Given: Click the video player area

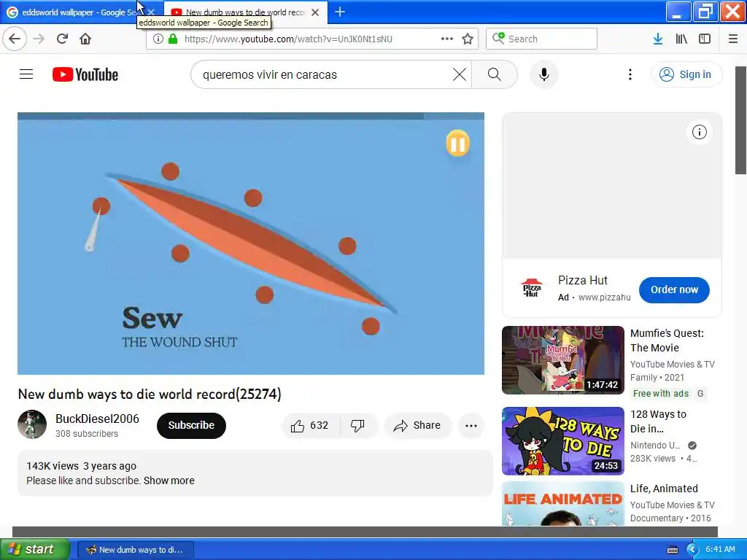Looking at the screenshot, I should [x=251, y=244].
